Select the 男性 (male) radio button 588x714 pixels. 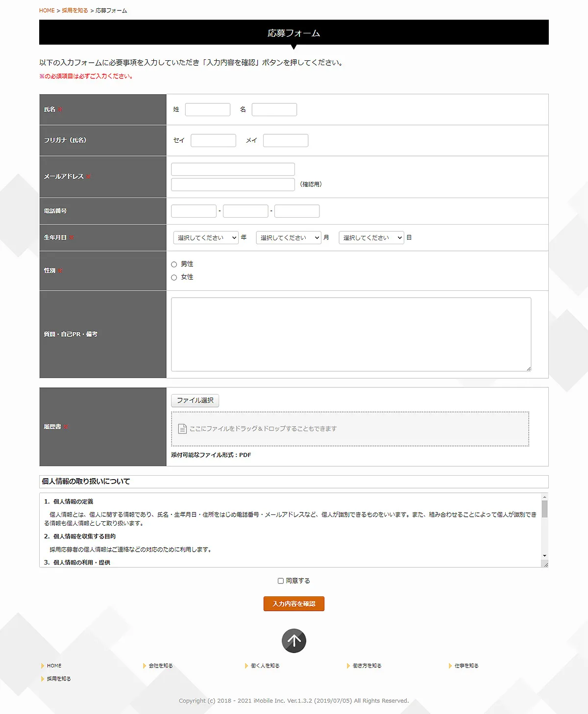[174, 264]
